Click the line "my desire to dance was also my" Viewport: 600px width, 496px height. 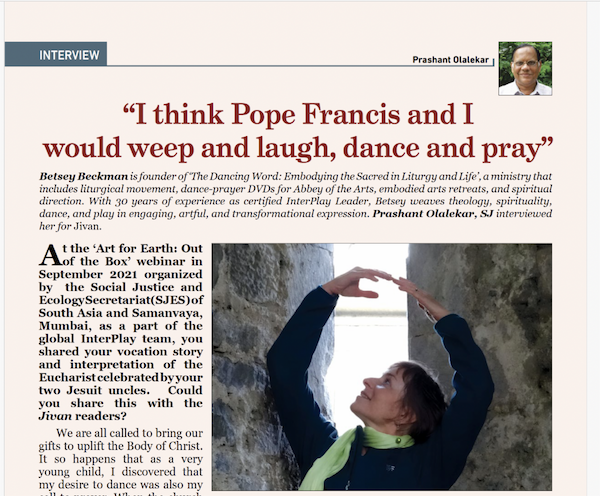pyautogui.click(x=121, y=484)
